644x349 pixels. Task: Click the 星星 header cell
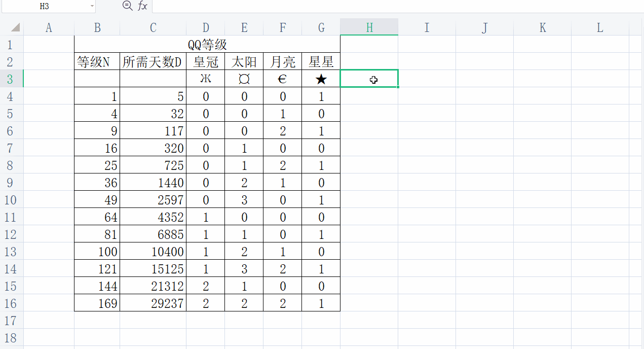pyautogui.click(x=321, y=62)
